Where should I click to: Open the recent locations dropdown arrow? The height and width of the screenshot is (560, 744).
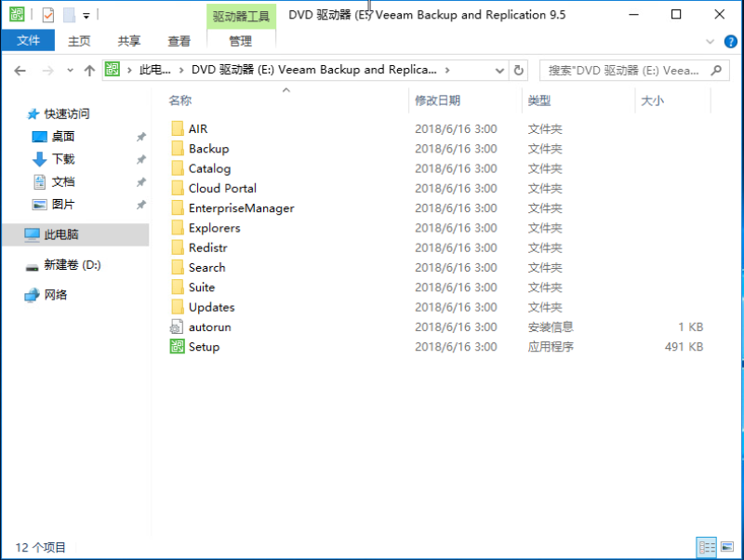click(71, 71)
